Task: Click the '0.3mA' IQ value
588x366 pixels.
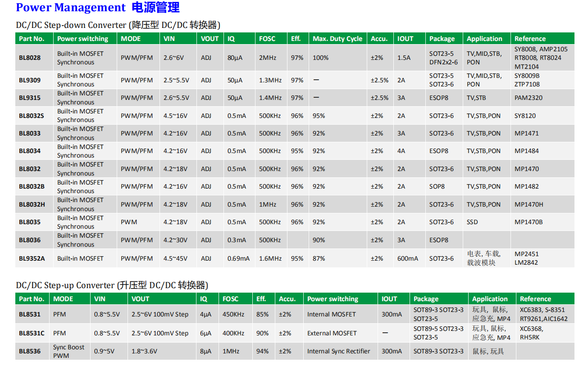Action: click(237, 240)
